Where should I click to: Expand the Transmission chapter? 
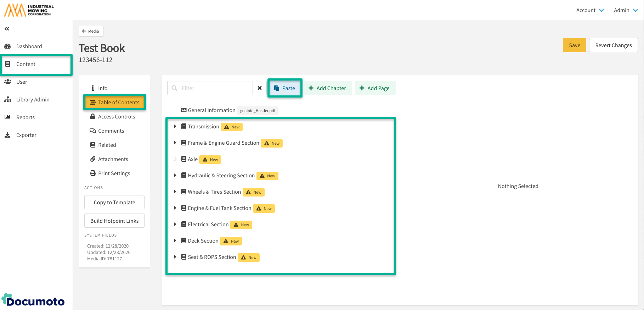click(x=175, y=127)
